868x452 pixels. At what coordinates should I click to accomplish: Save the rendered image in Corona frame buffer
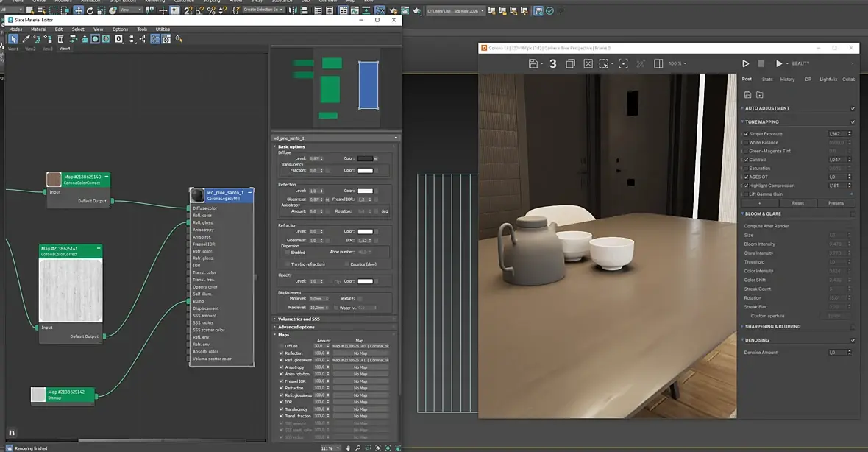533,64
